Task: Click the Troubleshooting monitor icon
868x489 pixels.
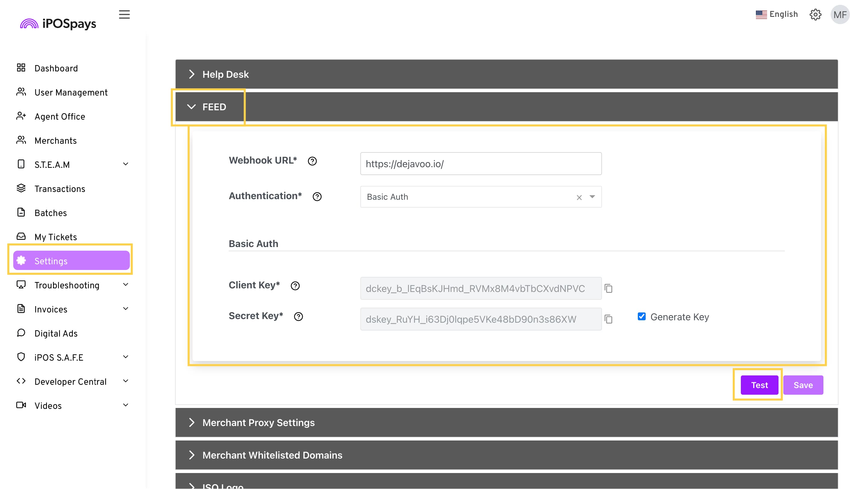Action: tap(21, 285)
